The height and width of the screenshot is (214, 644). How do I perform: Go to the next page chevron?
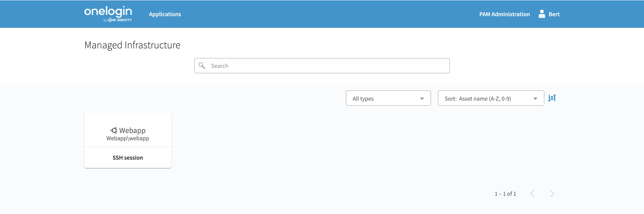pos(552,194)
